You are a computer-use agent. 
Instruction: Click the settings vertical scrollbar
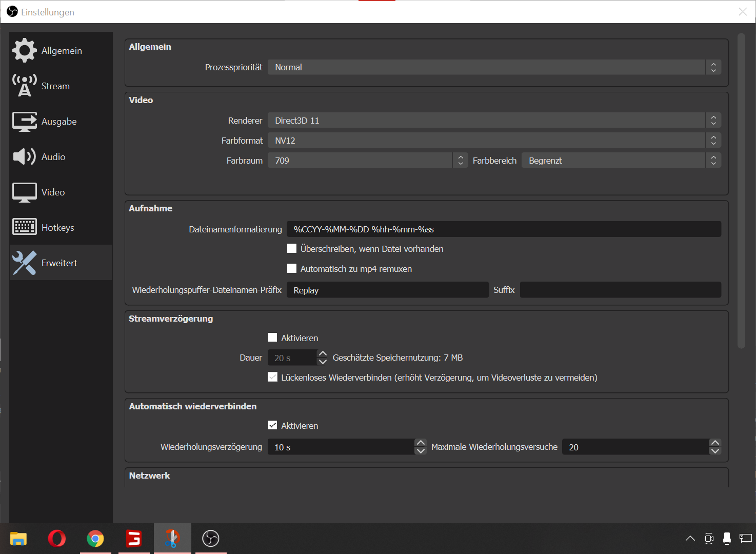pos(741,191)
